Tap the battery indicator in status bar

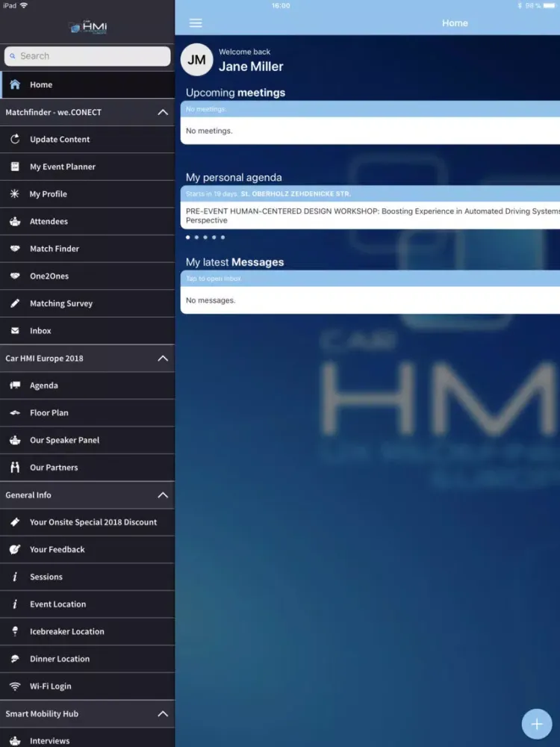click(549, 6)
